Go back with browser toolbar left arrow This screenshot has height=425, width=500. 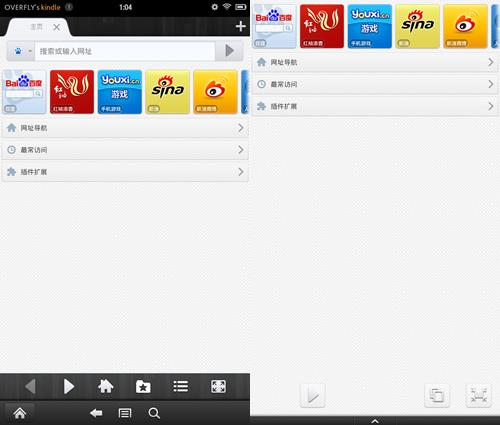coord(31,387)
